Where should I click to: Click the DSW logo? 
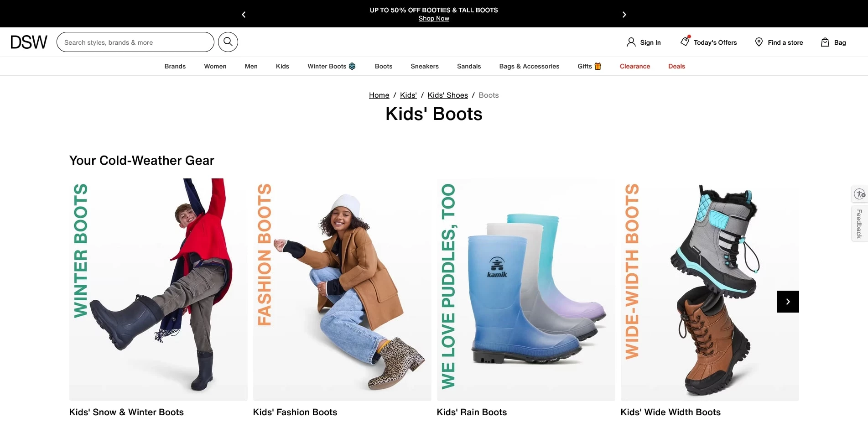pyautogui.click(x=29, y=42)
